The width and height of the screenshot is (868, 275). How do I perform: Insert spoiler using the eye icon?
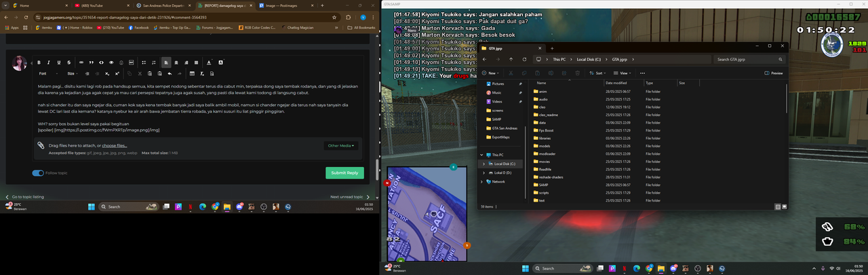point(111,62)
